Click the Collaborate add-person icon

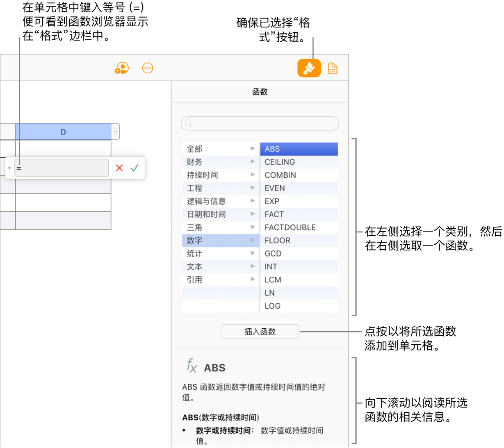click(x=121, y=68)
